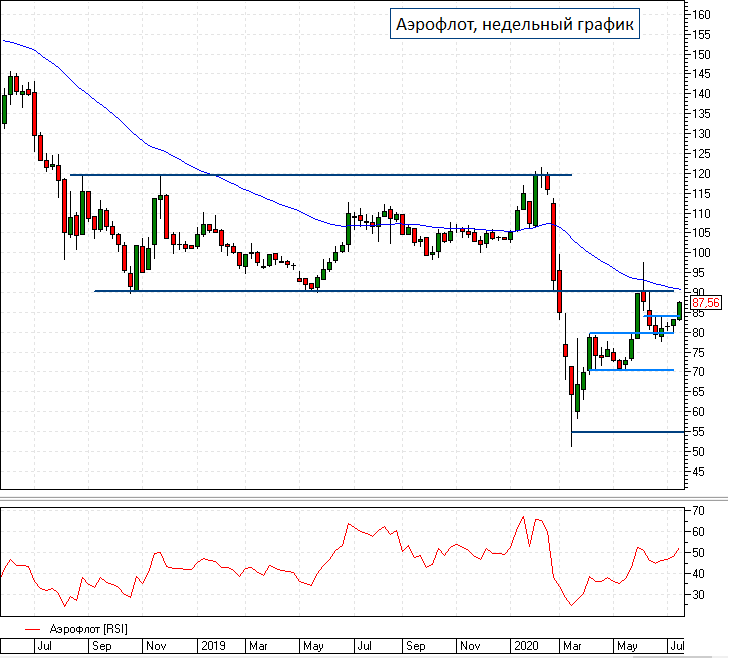Click RSI axis value 50
This screenshot has height=658, width=729.
click(698, 553)
